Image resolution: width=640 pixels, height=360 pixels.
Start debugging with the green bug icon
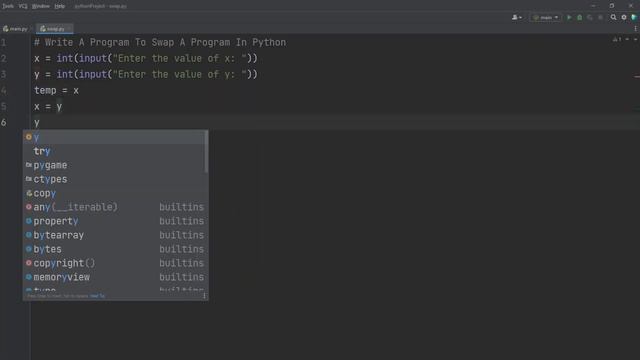580,18
